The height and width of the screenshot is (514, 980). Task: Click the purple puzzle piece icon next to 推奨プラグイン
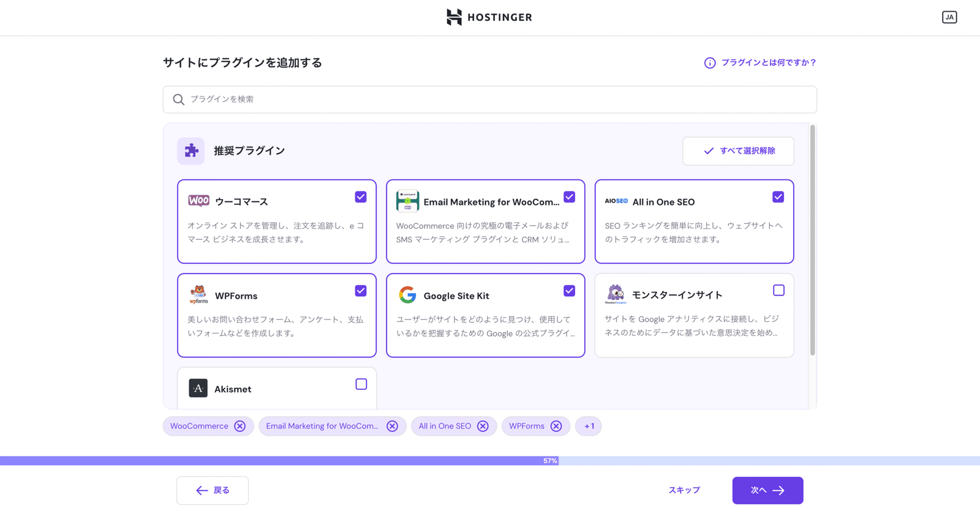coord(191,151)
